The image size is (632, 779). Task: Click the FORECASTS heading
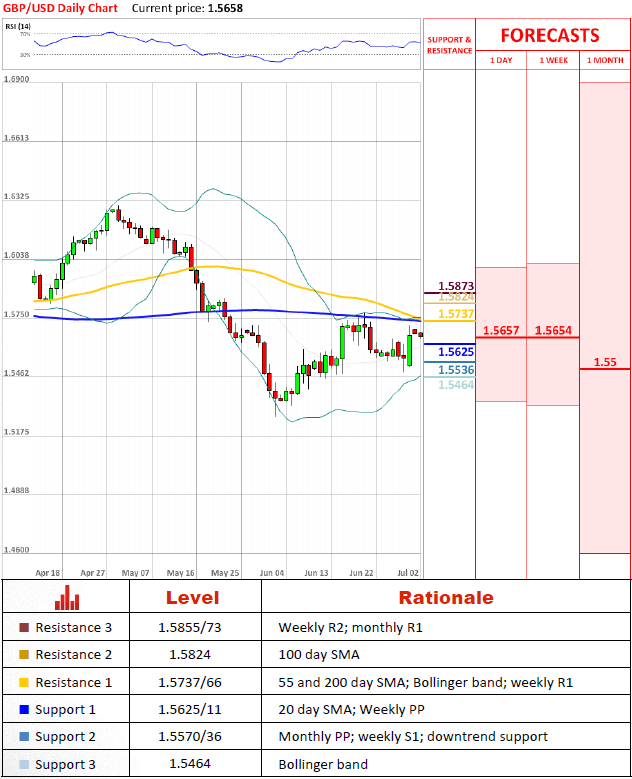(x=550, y=36)
